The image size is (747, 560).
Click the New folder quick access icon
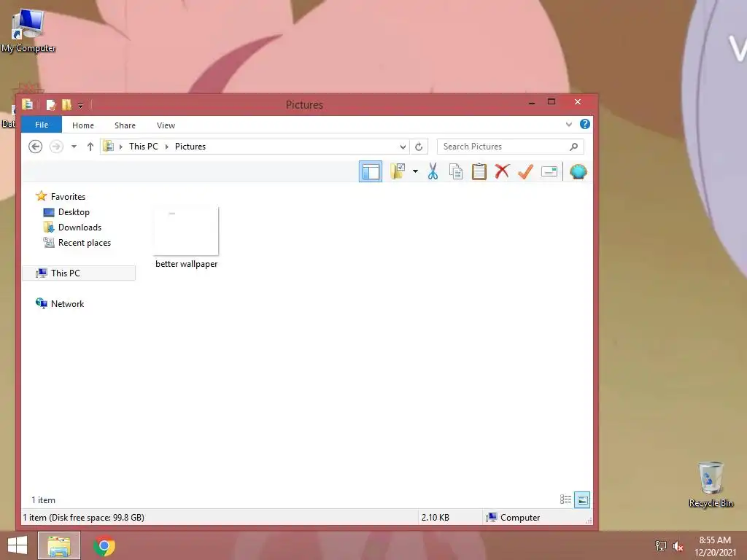(x=66, y=104)
